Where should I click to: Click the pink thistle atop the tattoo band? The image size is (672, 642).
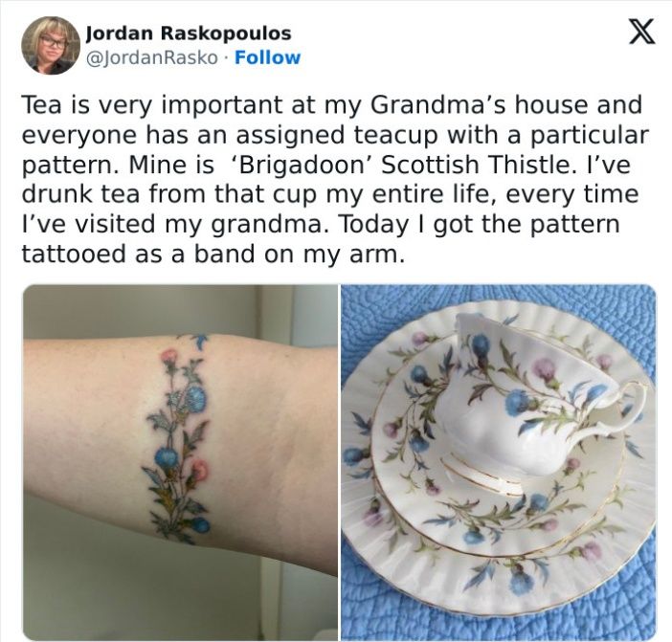(168, 356)
